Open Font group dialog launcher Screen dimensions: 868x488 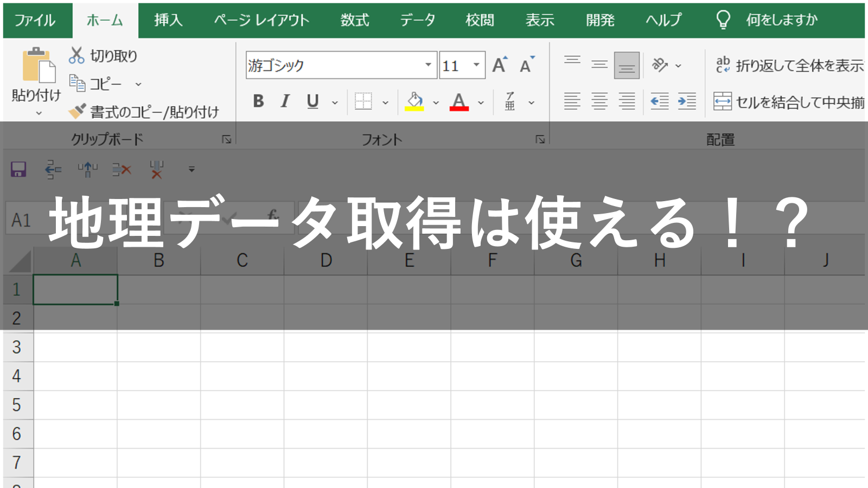[x=540, y=139]
